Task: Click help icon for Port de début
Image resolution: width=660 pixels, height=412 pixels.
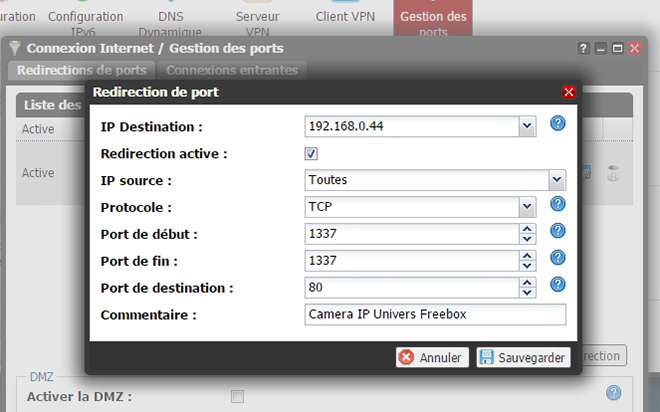Action: pos(558,231)
